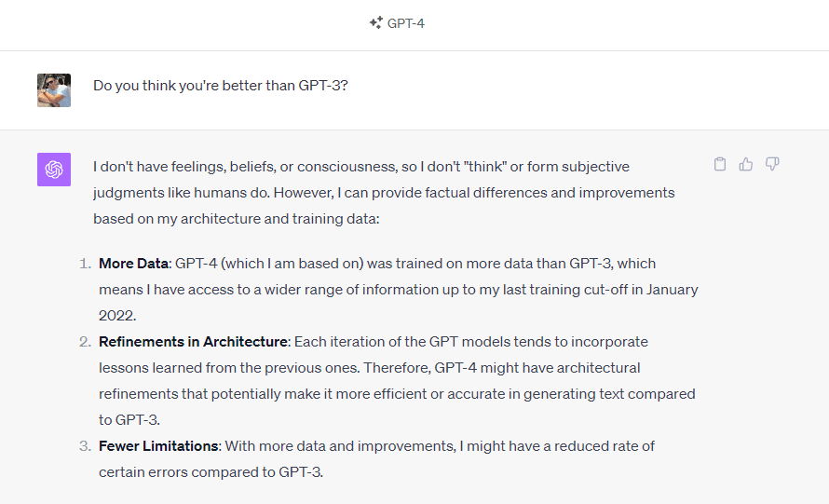Screen dimensions: 829x504
Task: Click list number 1 marker
Action: [x=85, y=264]
